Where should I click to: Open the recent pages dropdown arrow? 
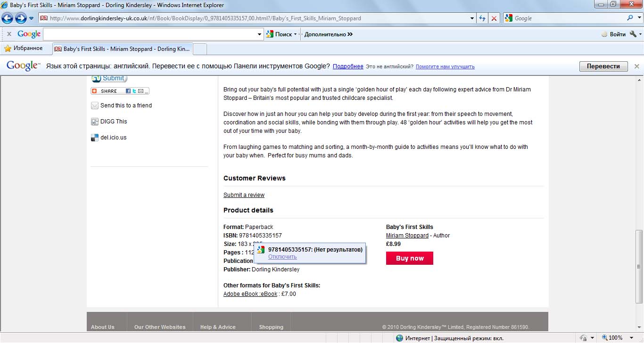pos(31,18)
